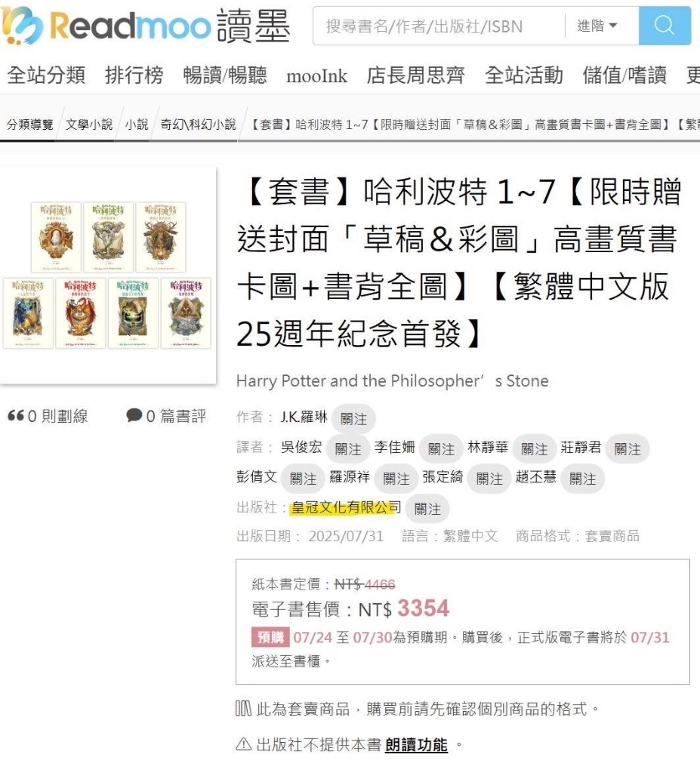Open the 全站分類 menu

(46, 75)
